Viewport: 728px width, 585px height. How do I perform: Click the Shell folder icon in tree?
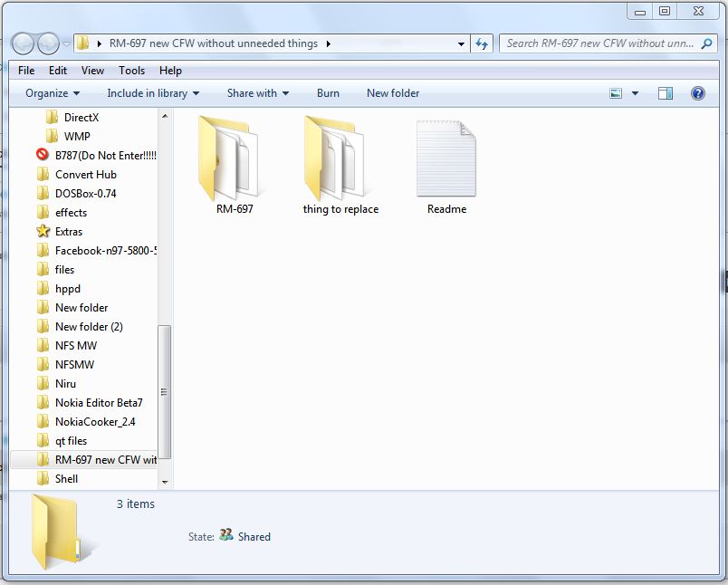43,478
